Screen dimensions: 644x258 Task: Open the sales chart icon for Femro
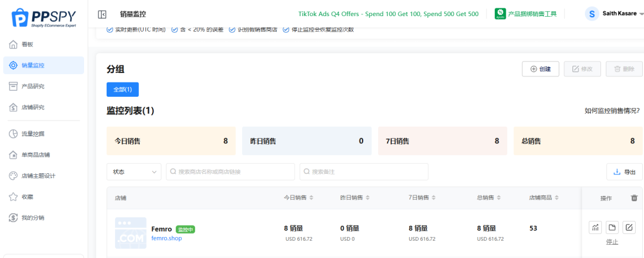(595, 227)
